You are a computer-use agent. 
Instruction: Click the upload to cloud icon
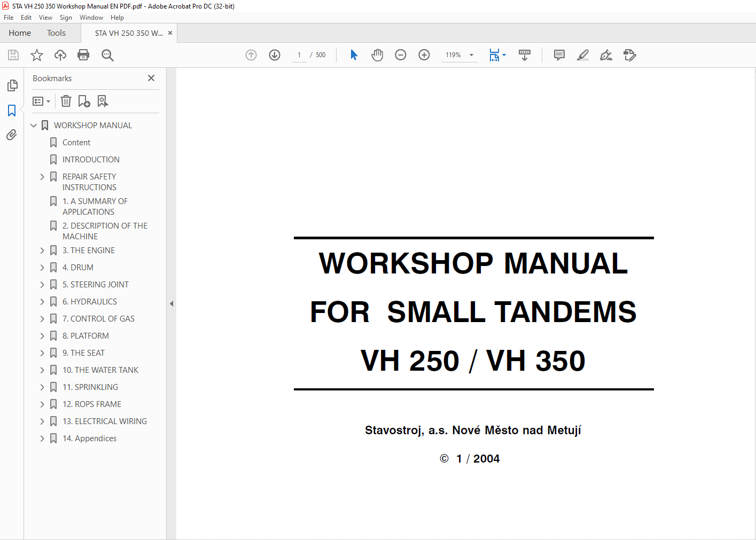pos(60,55)
